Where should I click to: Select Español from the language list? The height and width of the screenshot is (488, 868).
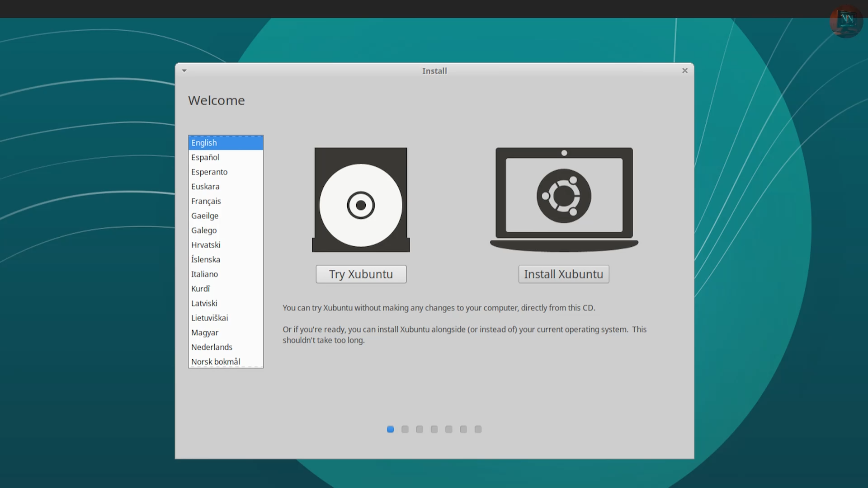(205, 157)
